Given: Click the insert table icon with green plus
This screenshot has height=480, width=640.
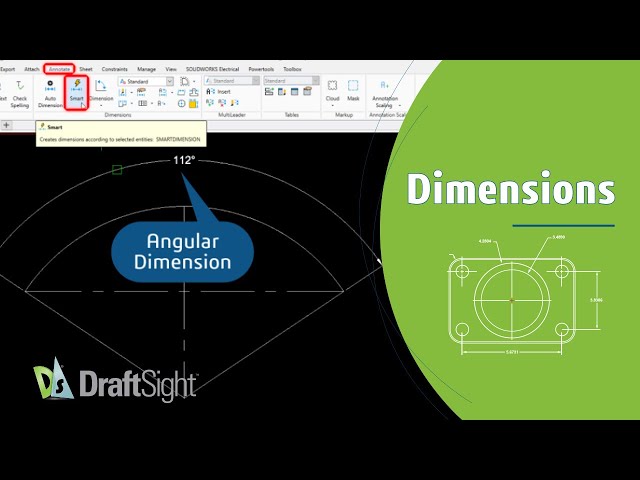Looking at the screenshot, I should [269, 91].
